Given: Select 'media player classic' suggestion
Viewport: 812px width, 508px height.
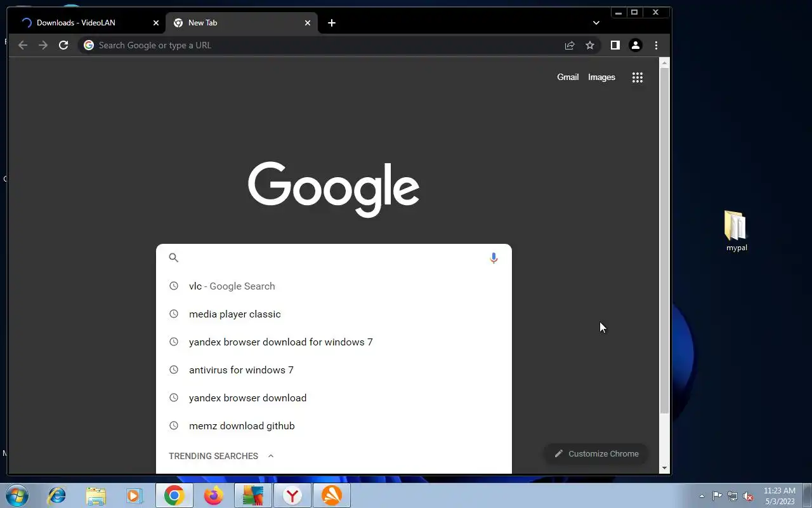Looking at the screenshot, I should tap(334, 314).
